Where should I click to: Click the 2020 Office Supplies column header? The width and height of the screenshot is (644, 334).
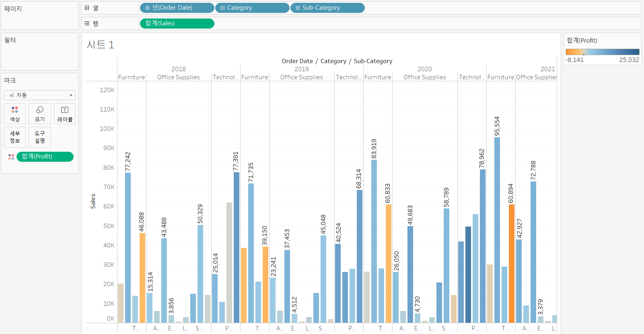coord(425,77)
